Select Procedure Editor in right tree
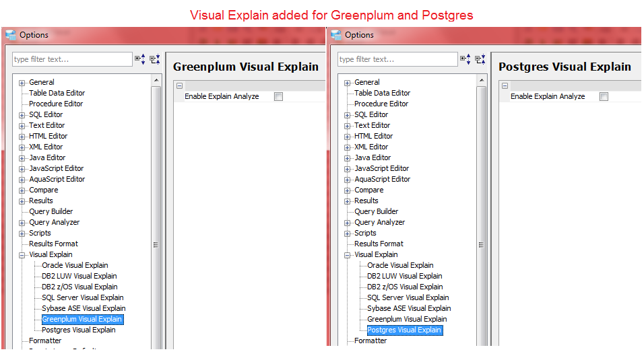This screenshot has height=358, width=644. 381,104
